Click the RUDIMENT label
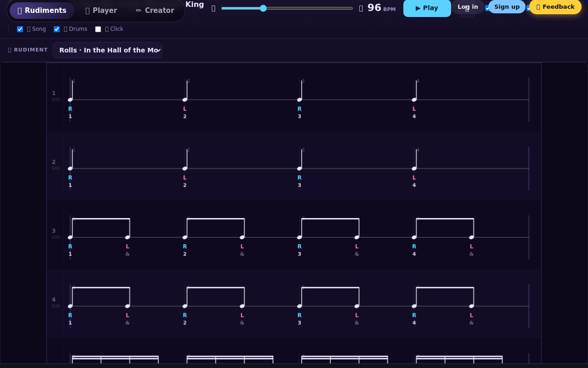This screenshot has height=368, width=588. point(28,50)
